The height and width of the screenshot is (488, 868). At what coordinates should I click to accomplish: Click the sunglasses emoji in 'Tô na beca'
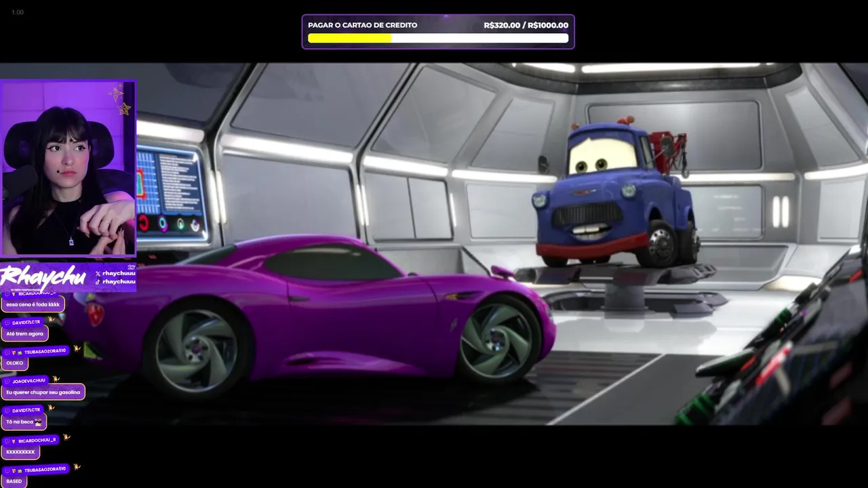click(38, 422)
